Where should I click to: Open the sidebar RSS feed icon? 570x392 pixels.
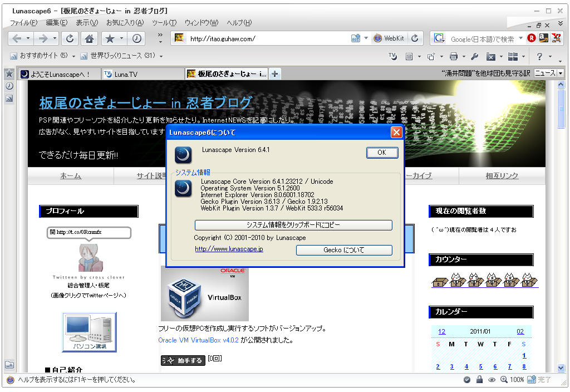click(9, 98)
